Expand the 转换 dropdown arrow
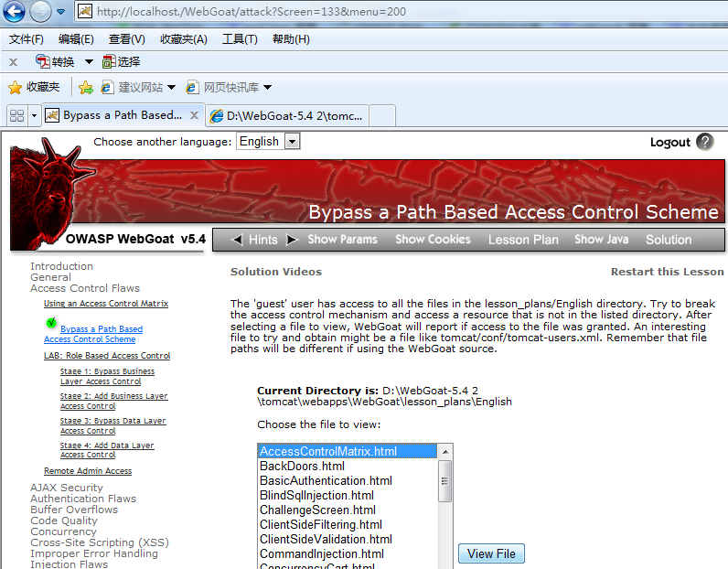 pyautogui.click(x=89, y=61)
